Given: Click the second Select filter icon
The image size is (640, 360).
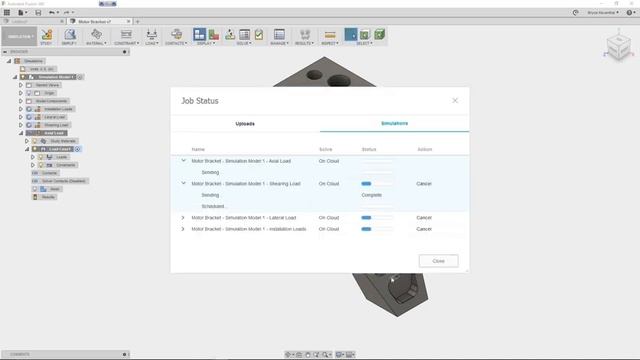Looking at the screenshot, I should (x=365, y=35).
